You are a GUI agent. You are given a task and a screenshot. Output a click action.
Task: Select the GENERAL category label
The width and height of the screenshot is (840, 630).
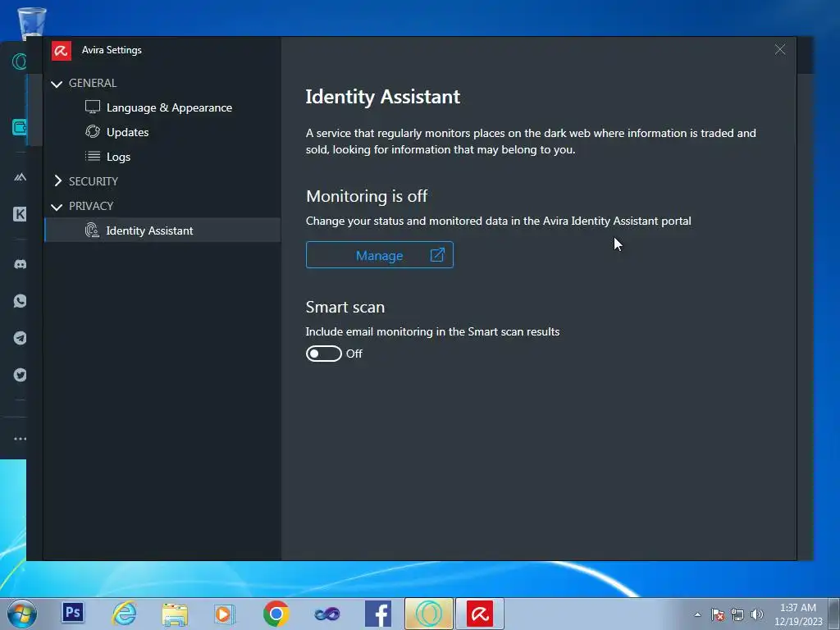(92, 83)
